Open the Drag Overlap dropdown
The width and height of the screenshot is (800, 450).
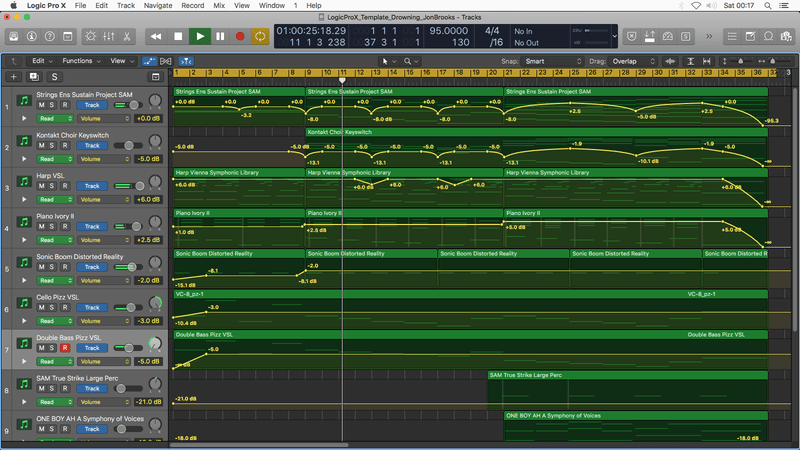pos(633,61)
